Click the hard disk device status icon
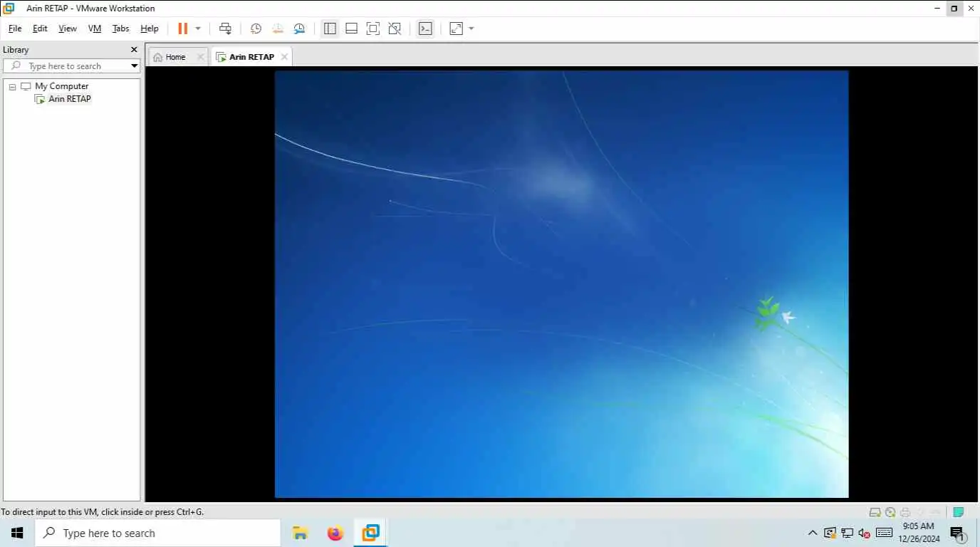This screenshot has height=547, width=980. (875, 512)
